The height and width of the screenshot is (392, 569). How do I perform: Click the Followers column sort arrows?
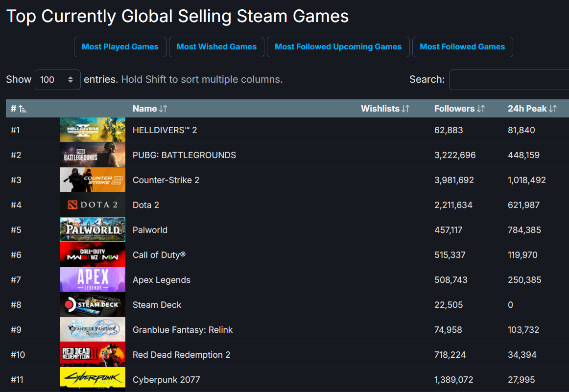coord(481,109)
